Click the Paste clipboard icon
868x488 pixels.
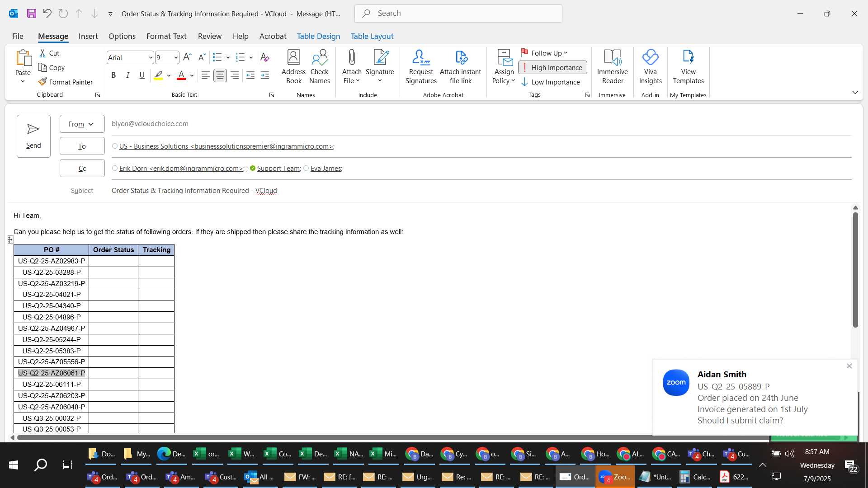23,58
